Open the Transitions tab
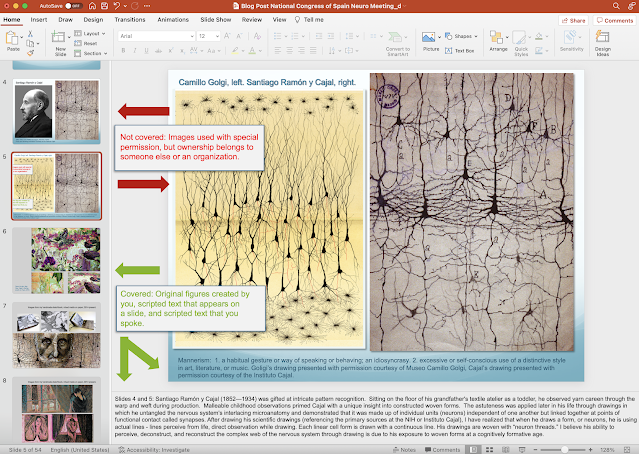Screen dimensions: 639x454 coord(130,20)
